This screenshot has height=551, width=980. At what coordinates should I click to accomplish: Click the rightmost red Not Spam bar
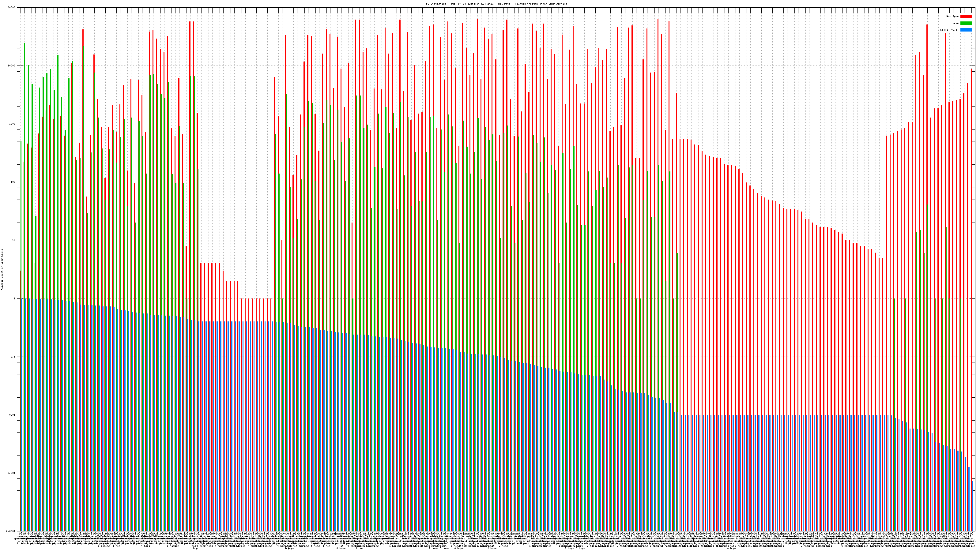(972, 266)
